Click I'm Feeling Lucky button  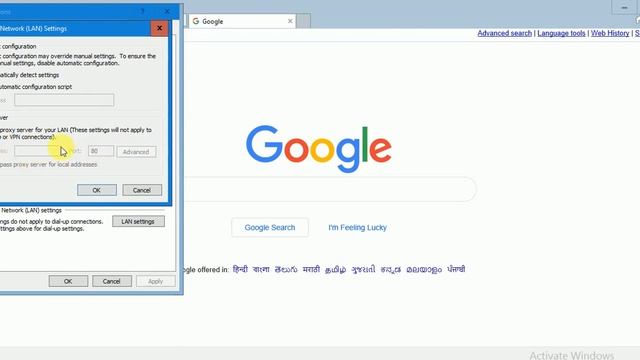[x=358, y=227]
